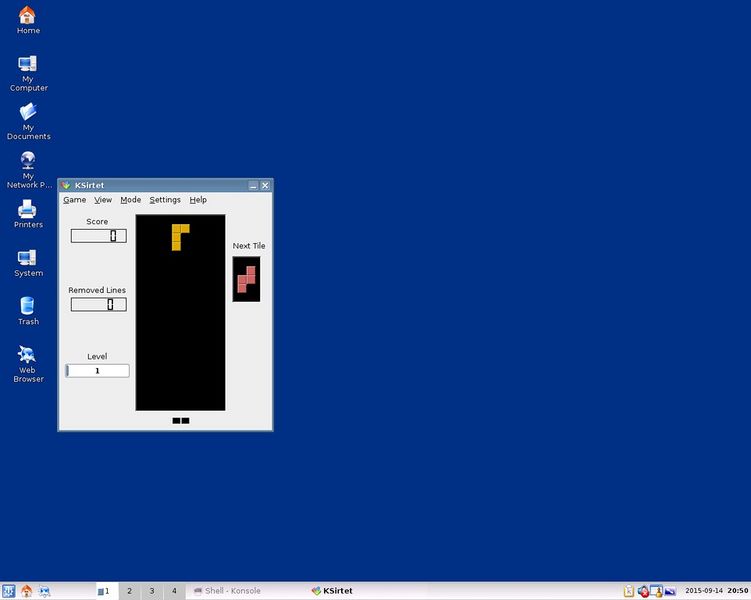Click the display settings tray icon
This screenshot has width=751, height=600.
670,592
